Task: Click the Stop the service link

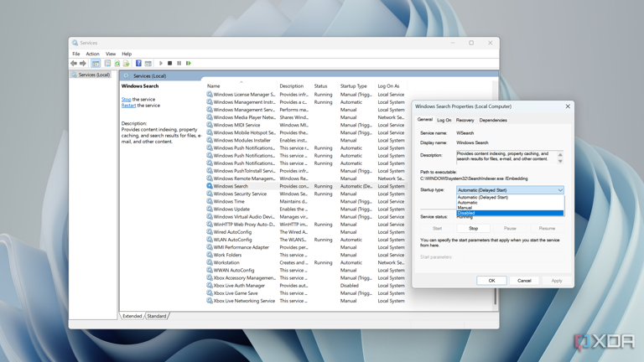Action: point(126,100)
